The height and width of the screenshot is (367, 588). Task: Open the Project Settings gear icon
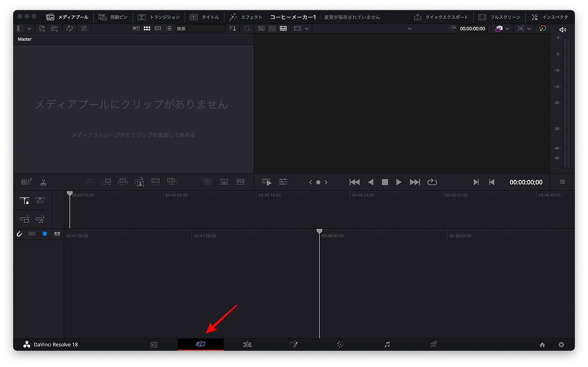[x=561, y=344]
